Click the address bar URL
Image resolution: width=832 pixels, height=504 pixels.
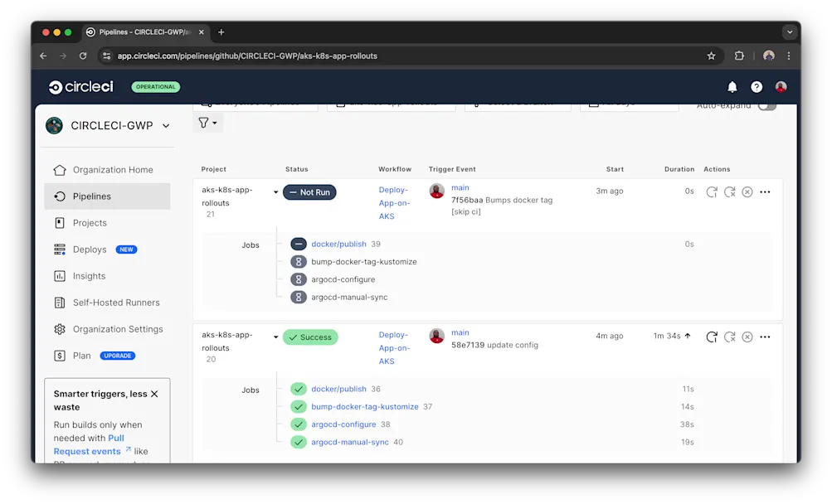point(247,56)
